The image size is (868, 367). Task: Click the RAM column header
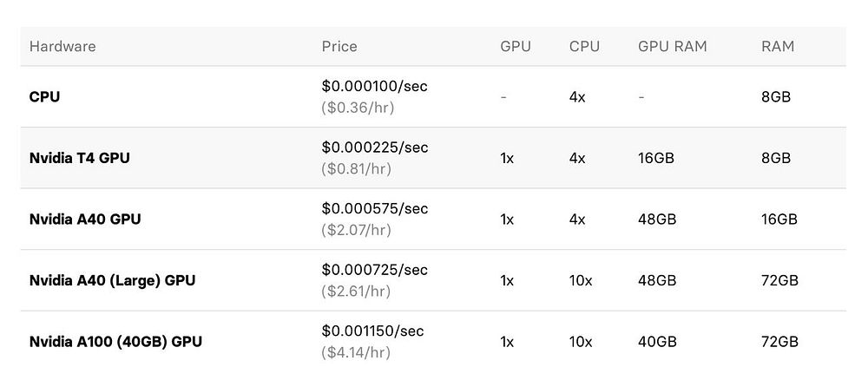[x=778, y=46]
